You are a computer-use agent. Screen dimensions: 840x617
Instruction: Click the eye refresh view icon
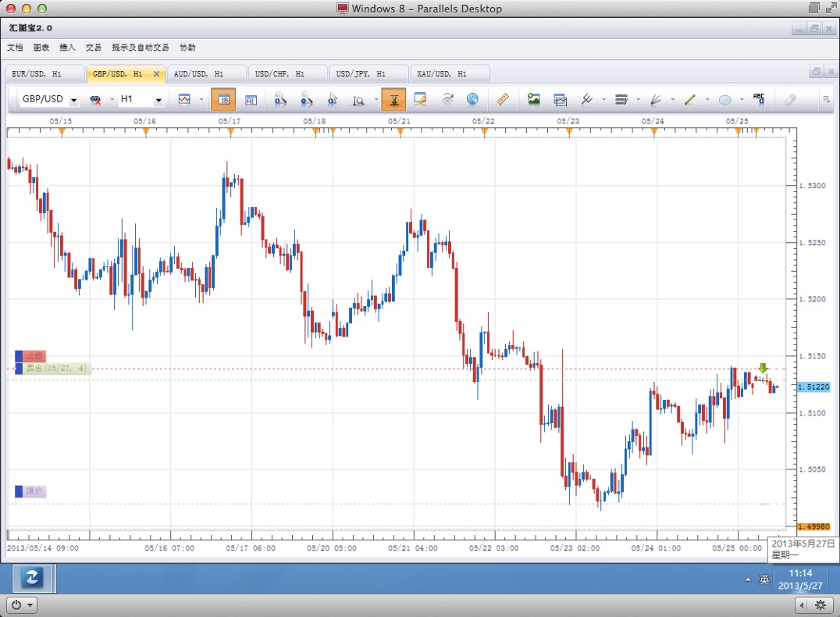pos(447,99)
